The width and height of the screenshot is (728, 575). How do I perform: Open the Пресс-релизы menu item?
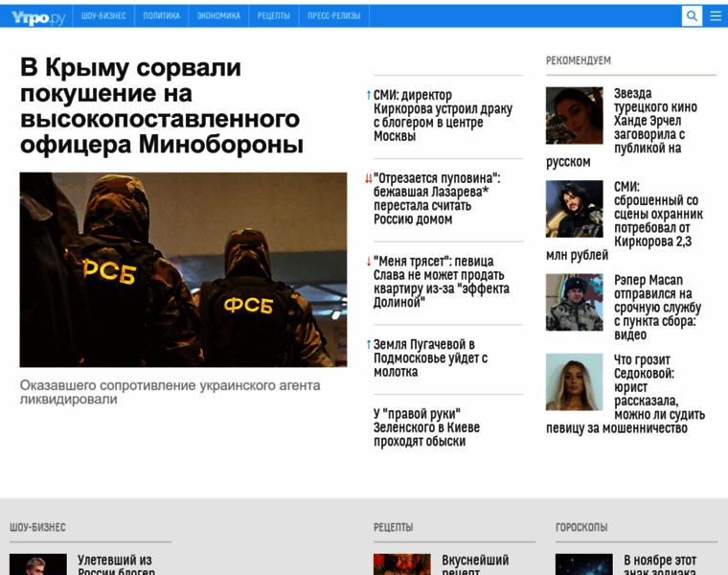[x=333, y=15]
